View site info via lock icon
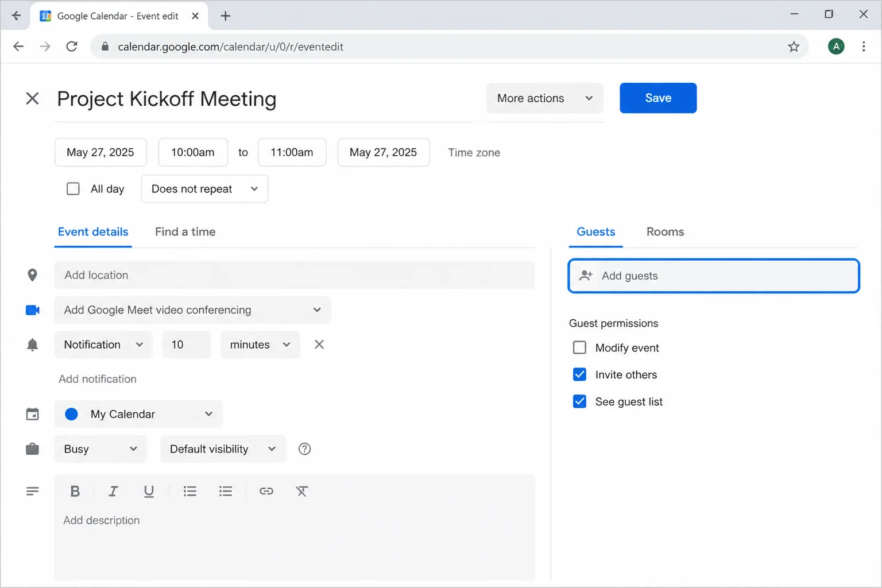 pyautogui.click(x=105, y=47)
